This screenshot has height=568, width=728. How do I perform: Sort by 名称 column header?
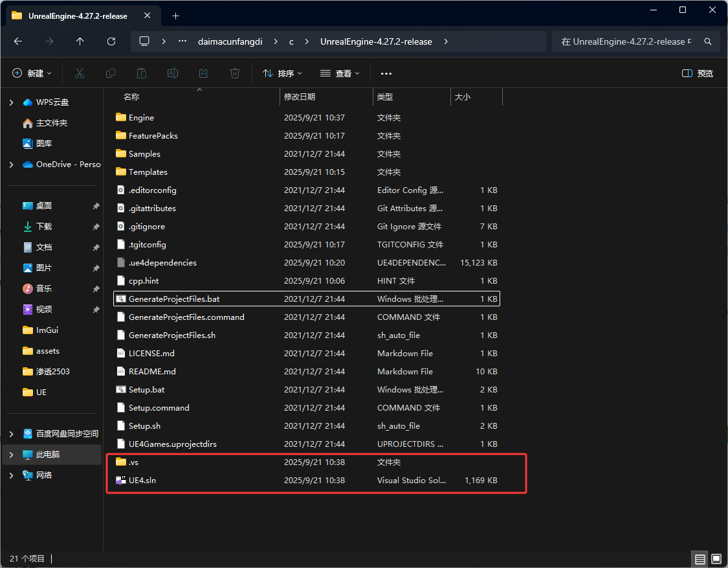pos(131,97)
